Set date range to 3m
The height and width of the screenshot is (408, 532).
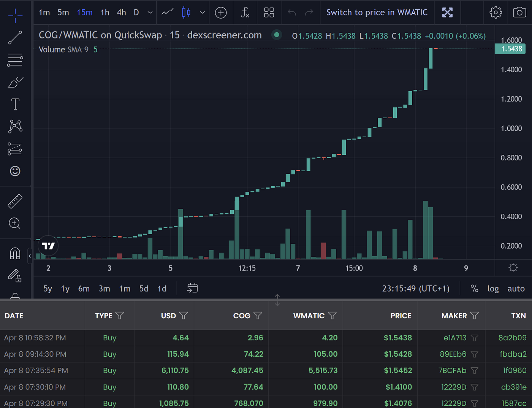tap(104, 289)
